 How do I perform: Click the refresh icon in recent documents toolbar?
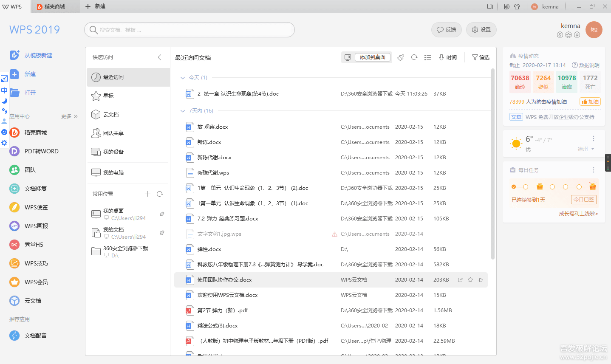(414, 57)
